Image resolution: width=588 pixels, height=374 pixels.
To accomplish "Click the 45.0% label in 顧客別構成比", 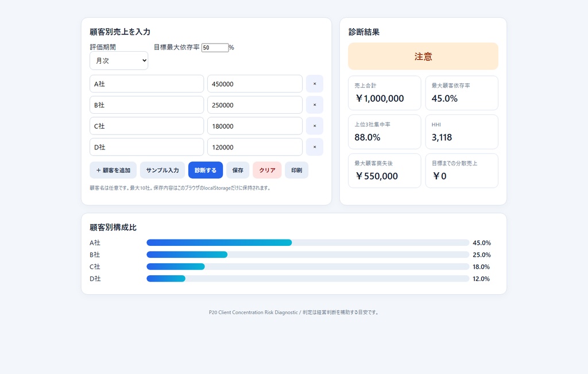I will pyautogui.click(x=482, y=243).
